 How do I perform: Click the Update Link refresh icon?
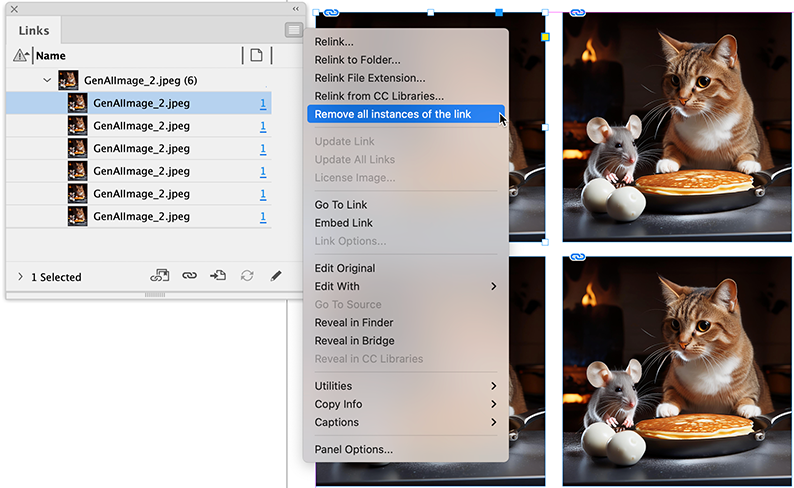pyautogui.click(x=247, y=276)
